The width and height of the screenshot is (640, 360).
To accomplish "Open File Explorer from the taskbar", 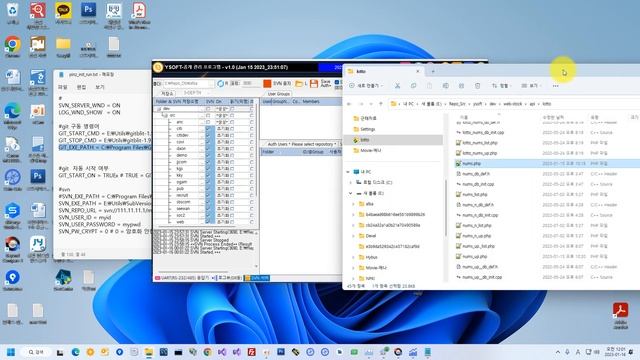I will [x=149, y=352].
